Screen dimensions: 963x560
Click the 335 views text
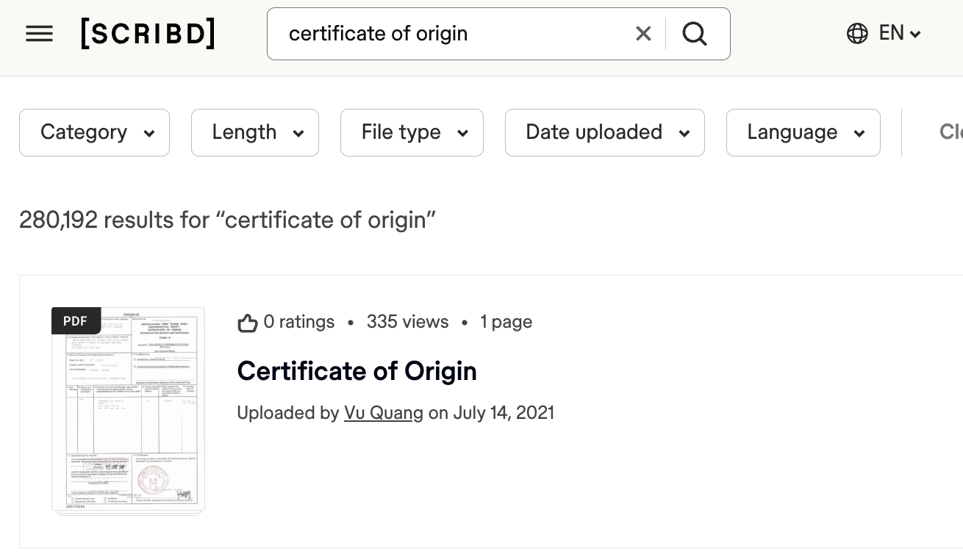coord(407,322)
